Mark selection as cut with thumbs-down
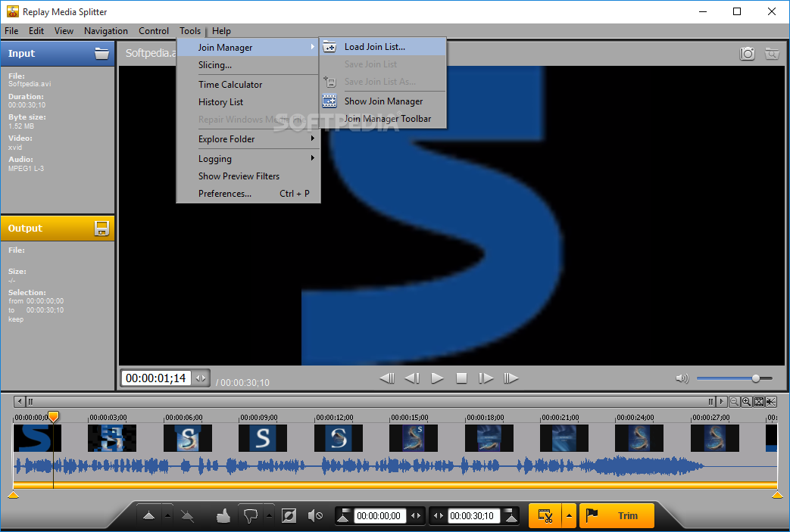790x532 pixels. tap(251, 515)
